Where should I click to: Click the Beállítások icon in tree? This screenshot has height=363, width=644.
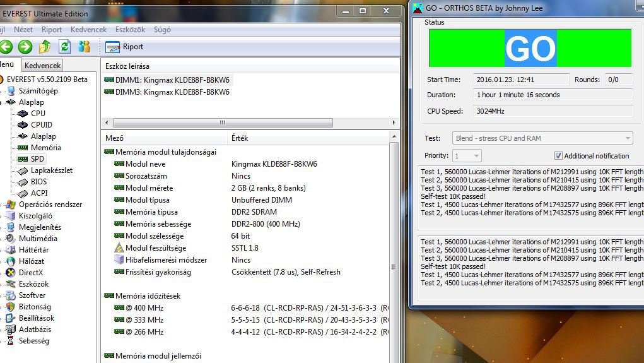pyautogui.click(x=11, y=318)
